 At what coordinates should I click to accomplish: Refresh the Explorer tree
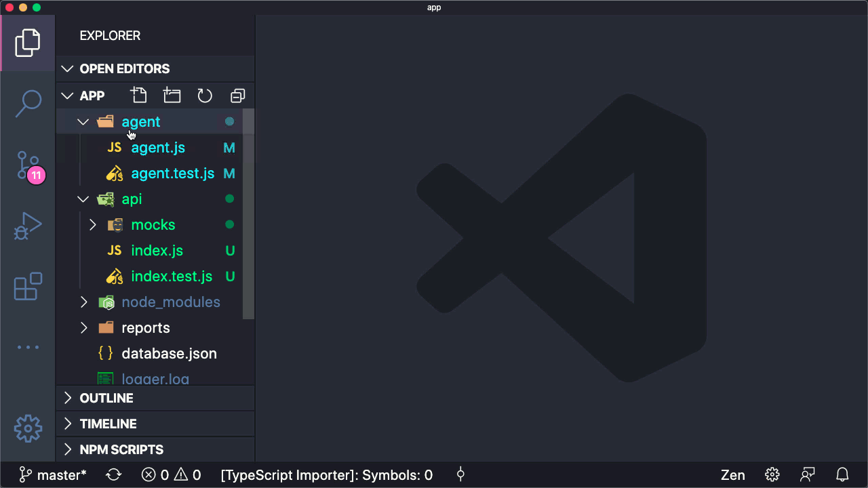[x=205, y=96]
